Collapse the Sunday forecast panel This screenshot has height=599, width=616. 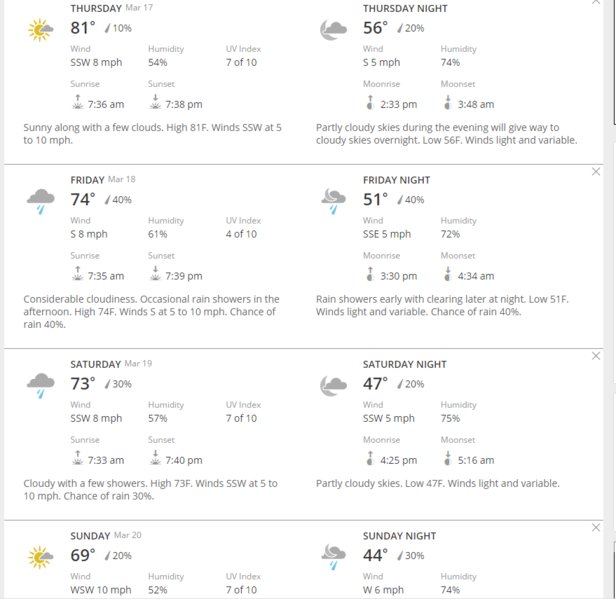point(596,528)
